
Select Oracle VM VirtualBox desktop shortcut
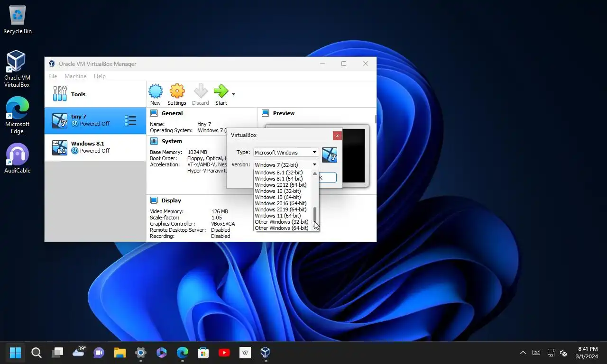17,70
